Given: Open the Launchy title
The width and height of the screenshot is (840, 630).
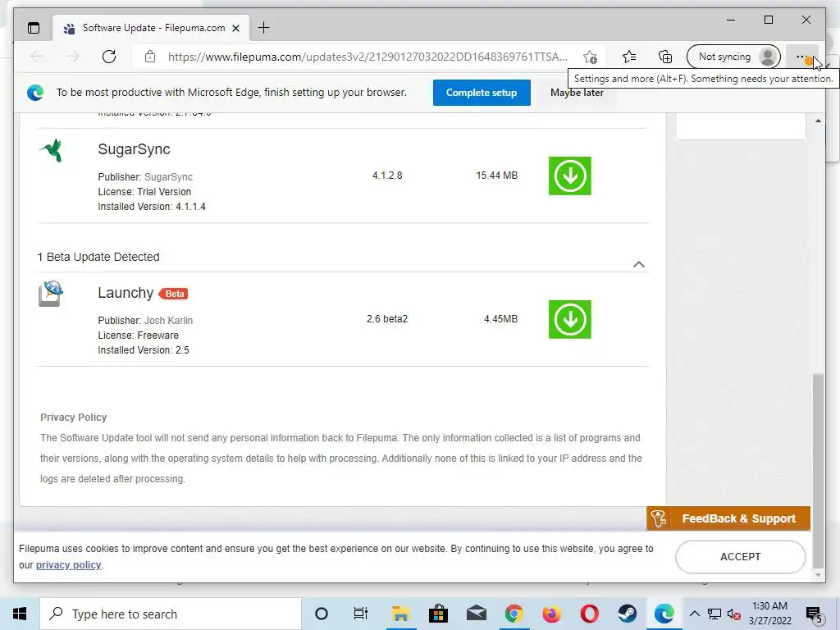Looking at the screenshot, I should click(126, 293).
